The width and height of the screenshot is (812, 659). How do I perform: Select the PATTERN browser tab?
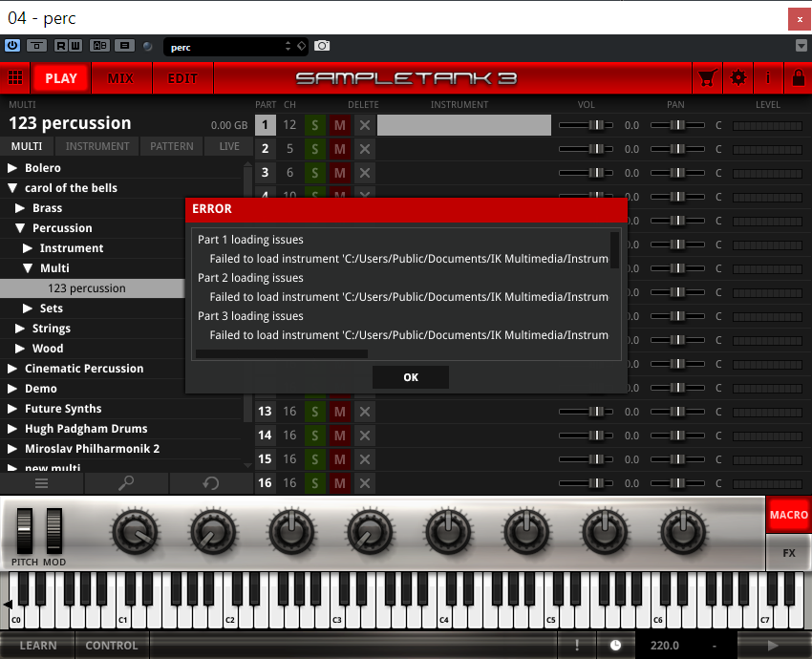[171, 146]
